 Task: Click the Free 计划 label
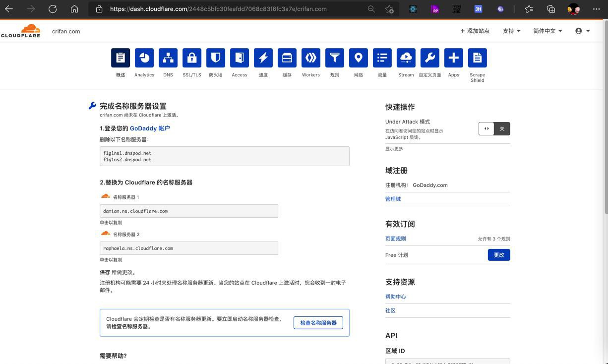click(x=397, y=255)
